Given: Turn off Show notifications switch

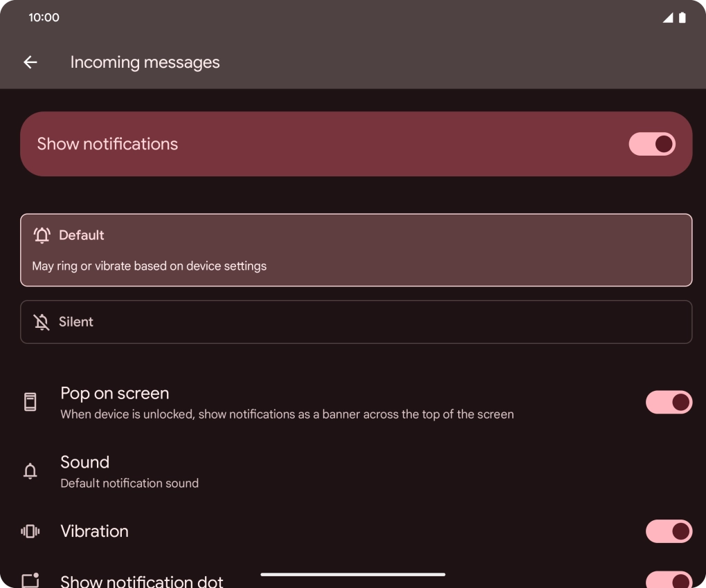Looking at the screenshot, I should coord(651,144).
